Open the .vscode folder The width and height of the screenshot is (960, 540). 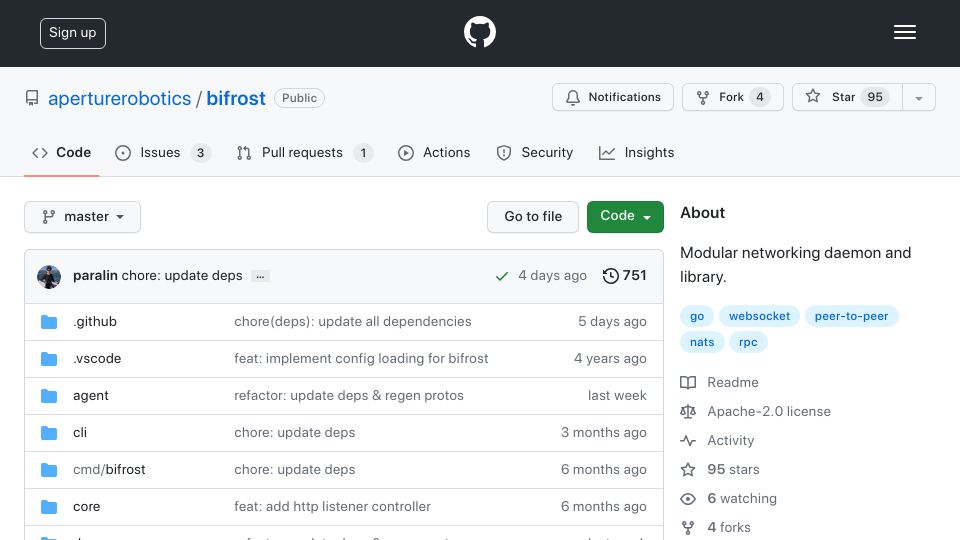click(97, 359)
